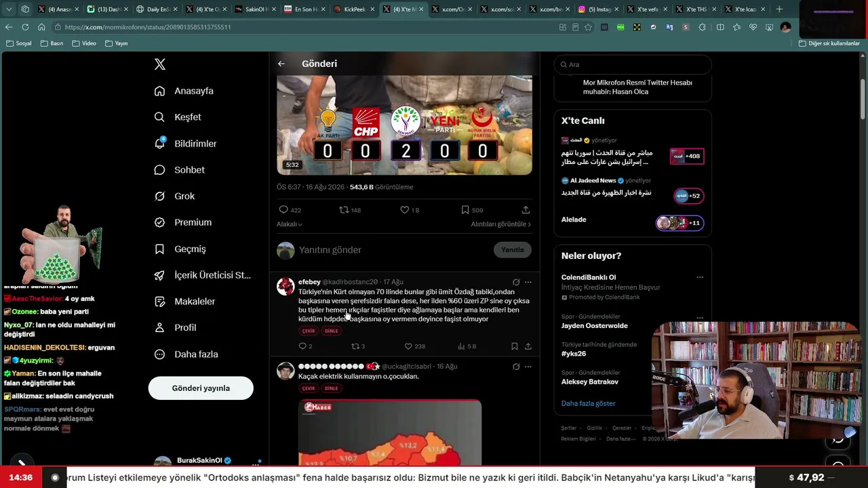Click the Grok icon on efebey's reply
Image resolution: width=868 pixels, height=488 pixels.
[x=516, y=282]
